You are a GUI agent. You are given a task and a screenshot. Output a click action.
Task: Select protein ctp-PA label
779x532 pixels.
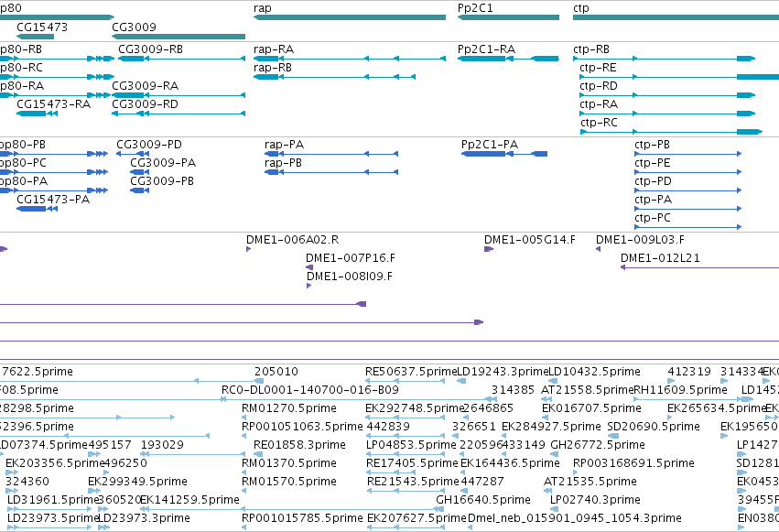654,200
